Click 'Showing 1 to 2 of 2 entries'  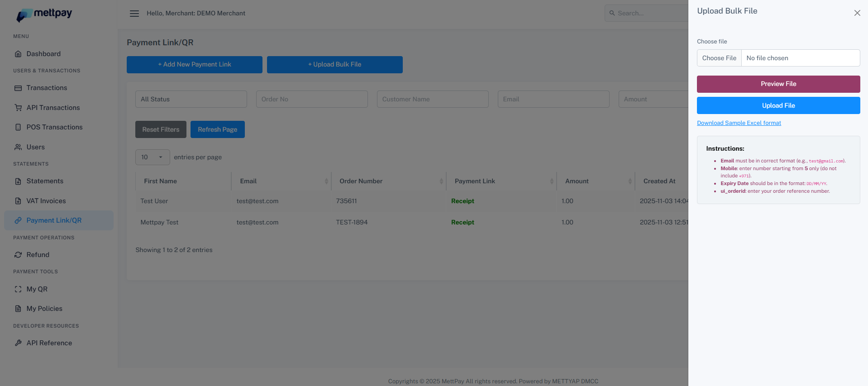click(174, 250)
